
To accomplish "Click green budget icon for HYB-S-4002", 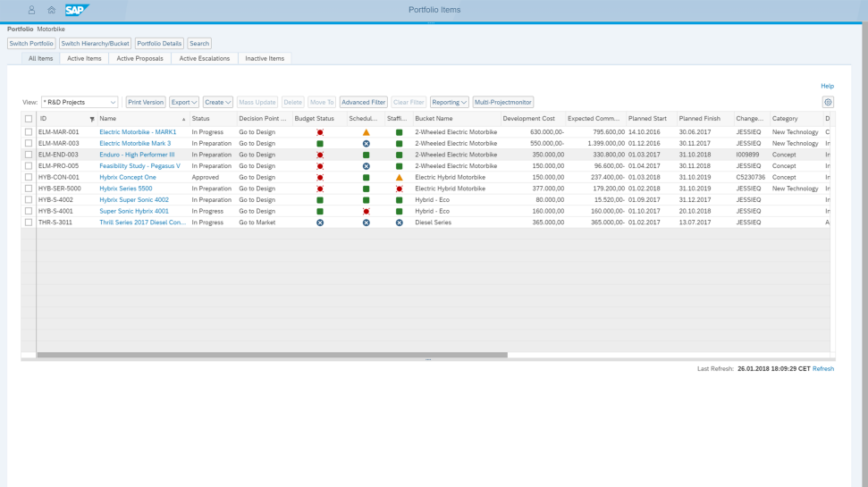I will [x=320, y=200].
